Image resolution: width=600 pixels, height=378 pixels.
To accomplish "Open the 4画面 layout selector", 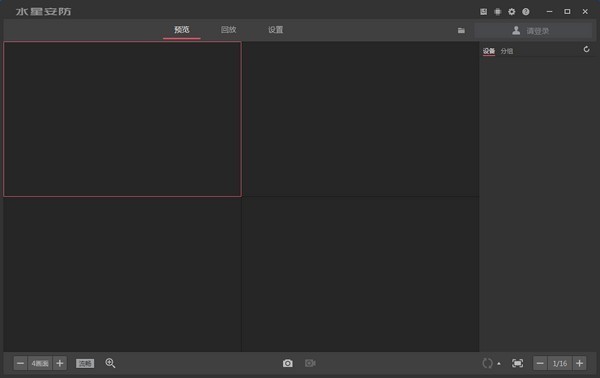I will pyautogui.click(x=40, y=363).
